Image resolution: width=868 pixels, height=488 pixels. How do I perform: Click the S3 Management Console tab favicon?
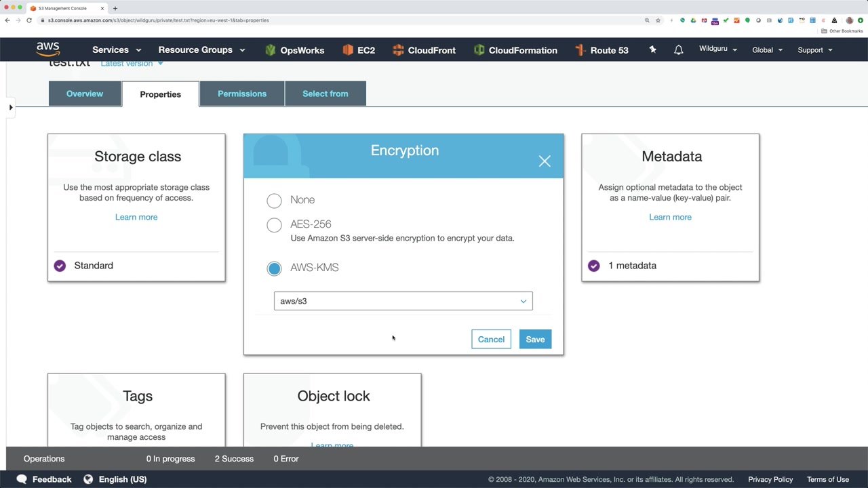tap(33, 8)
